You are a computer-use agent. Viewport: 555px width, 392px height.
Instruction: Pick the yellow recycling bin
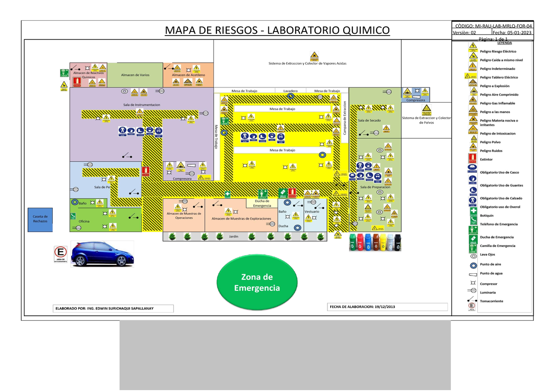point(383,242)
